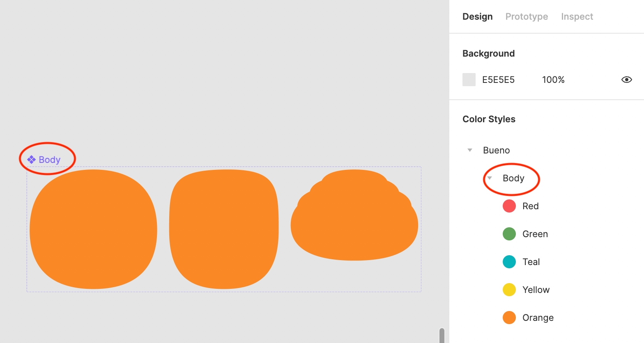The height and width of the screenshot is (343, 644).
Task: Select the Orange style name
Action: [x=538, y=318]
